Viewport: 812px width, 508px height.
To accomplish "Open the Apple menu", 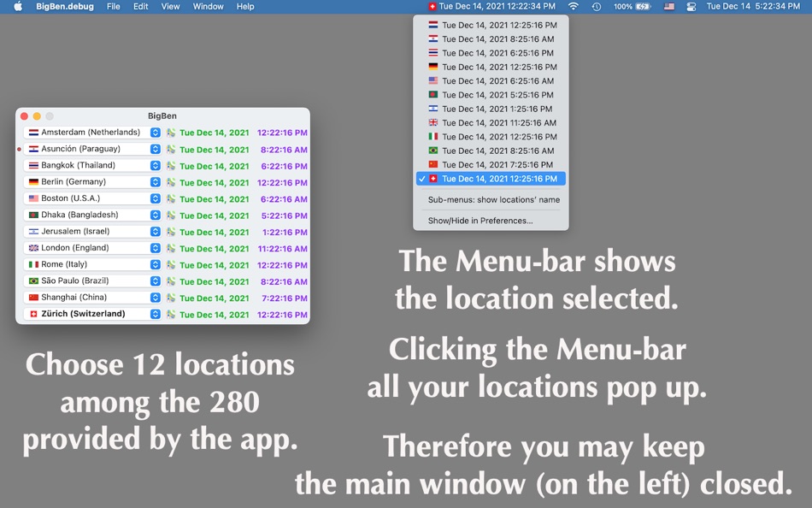I will 18,7.
